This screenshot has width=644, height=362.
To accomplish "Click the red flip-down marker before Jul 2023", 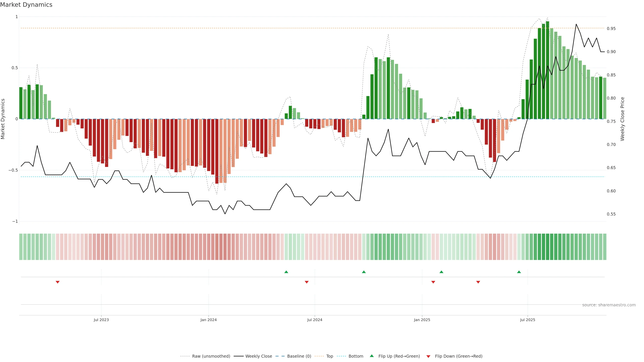I will [58, 282].
